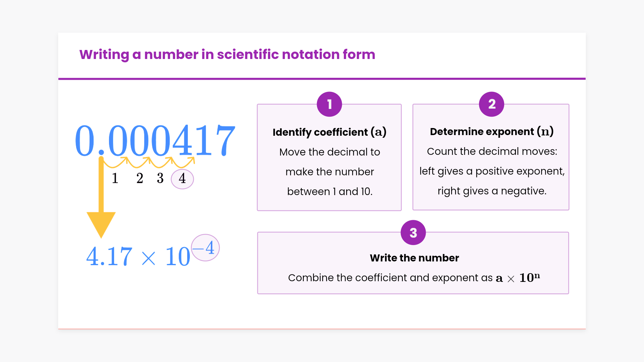Click the purple step 2 circle badge
Screen dimensions: 644x362
coord(491,104)
